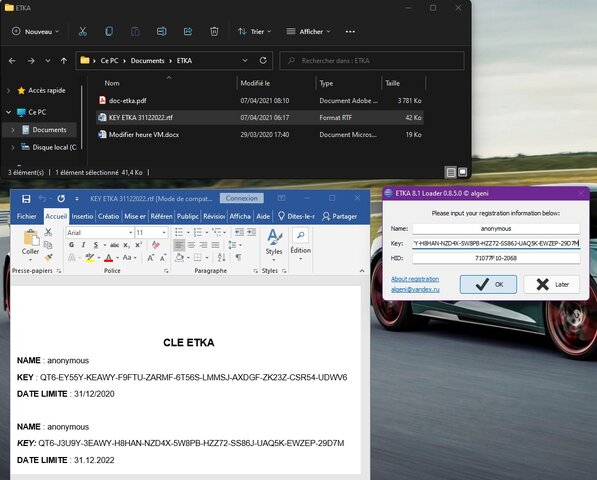
Task: Click the algeni@yandex.ru email link
Action: pos(415,289)
